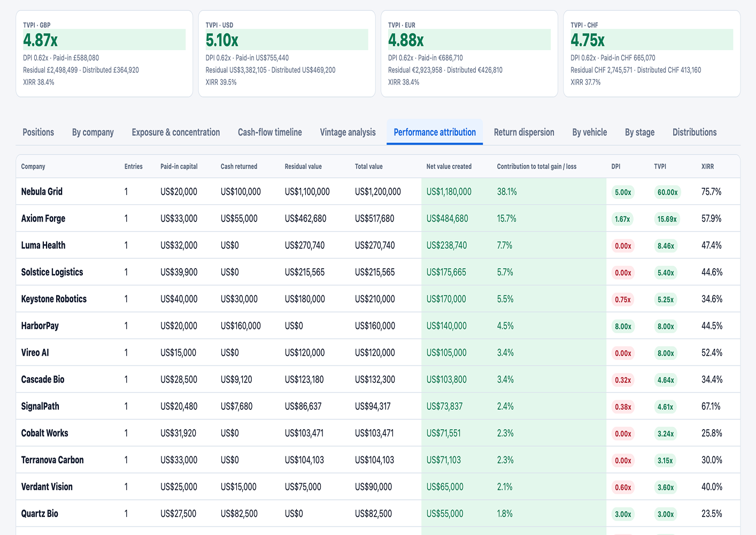756x535 pixels.
Task: Click the Cash returned column header
Action: 239,166
